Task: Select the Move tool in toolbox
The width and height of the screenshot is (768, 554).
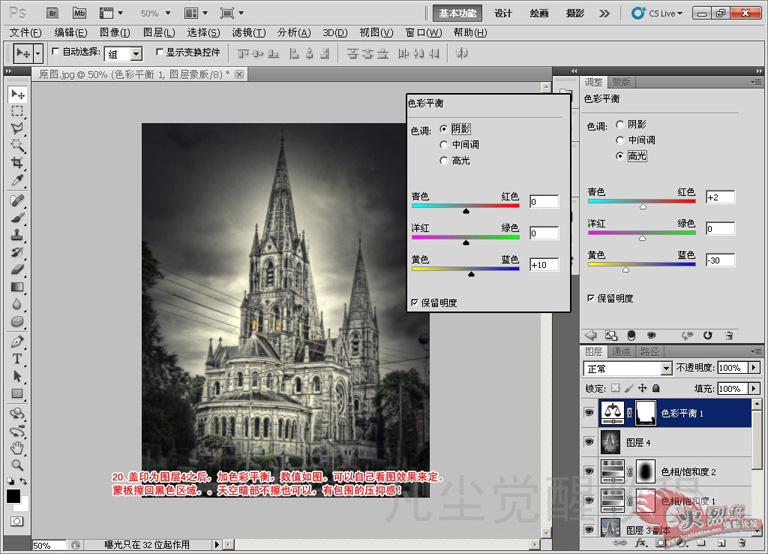Action: [x=18, y=94]
